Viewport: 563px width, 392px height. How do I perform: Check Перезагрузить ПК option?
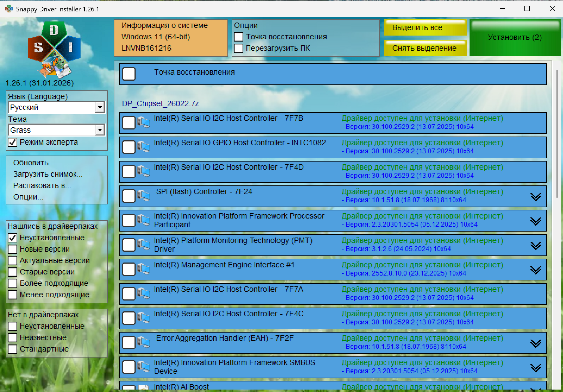(x=239, y=48)
